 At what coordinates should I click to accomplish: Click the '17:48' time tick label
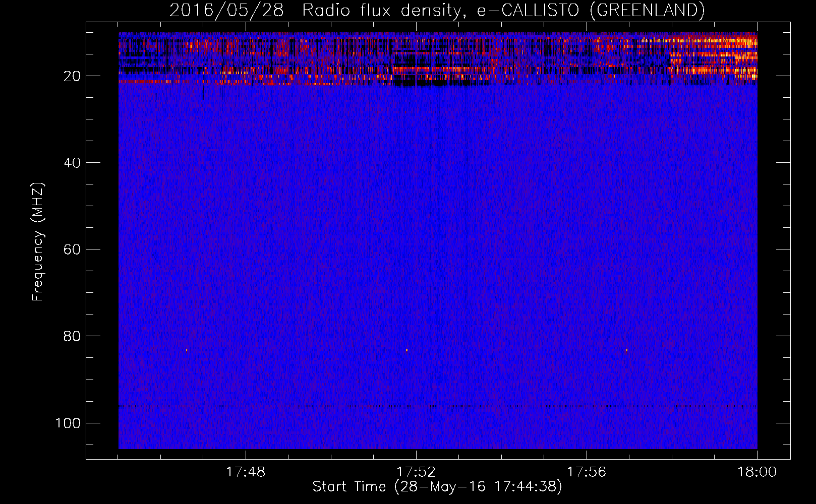pyautogui.click(x=245, y=472)
